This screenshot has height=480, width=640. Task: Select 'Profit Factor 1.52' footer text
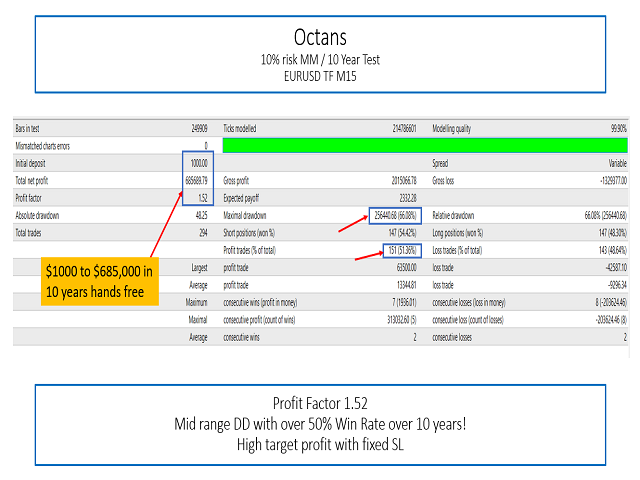click(320, 403)
